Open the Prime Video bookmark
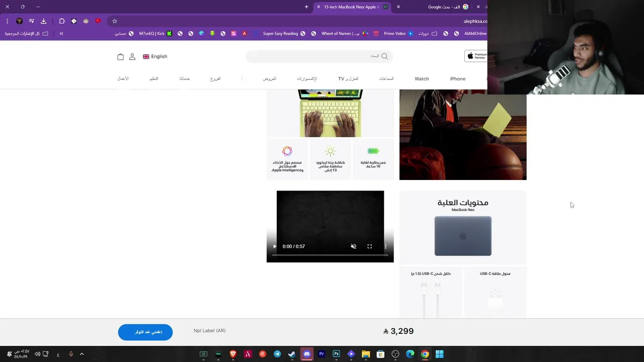Viewport: 644px width, 362px height. click(398, 34)
